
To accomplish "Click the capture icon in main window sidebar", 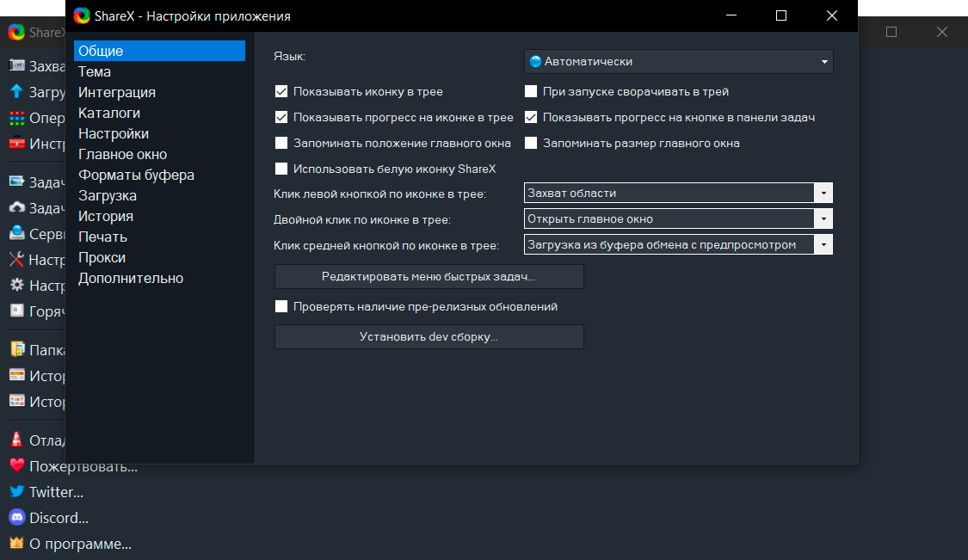I will coord(17,65).
